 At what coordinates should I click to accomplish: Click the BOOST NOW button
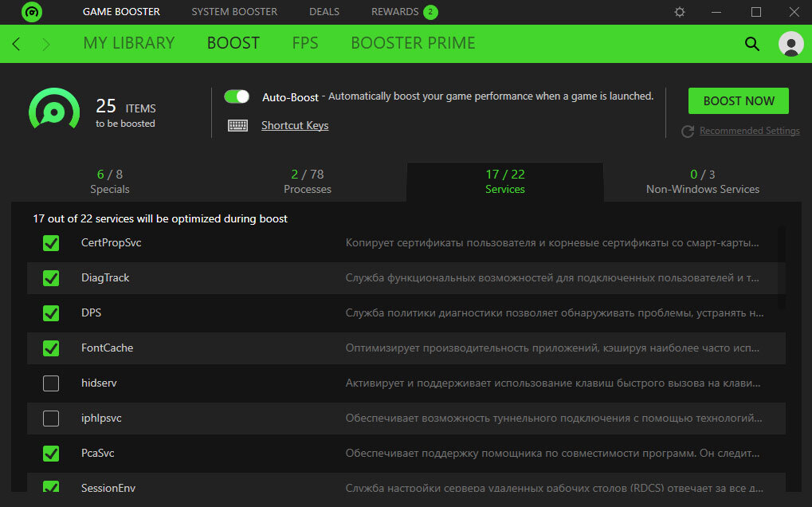(x=739, y=101)
